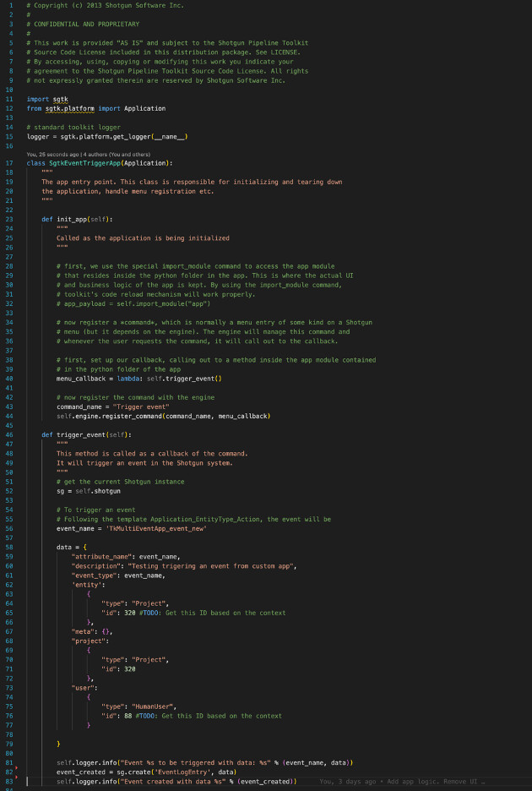Click the '# get the current Shotgun instance' comment
Viewport: 532px width, 791px height.
coord(121,482)
